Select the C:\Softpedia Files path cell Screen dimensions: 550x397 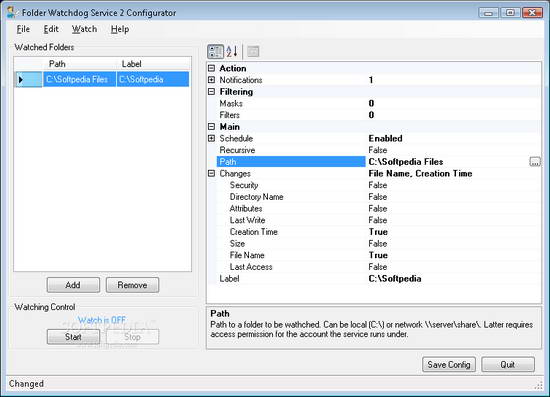(x=79, y=80)
